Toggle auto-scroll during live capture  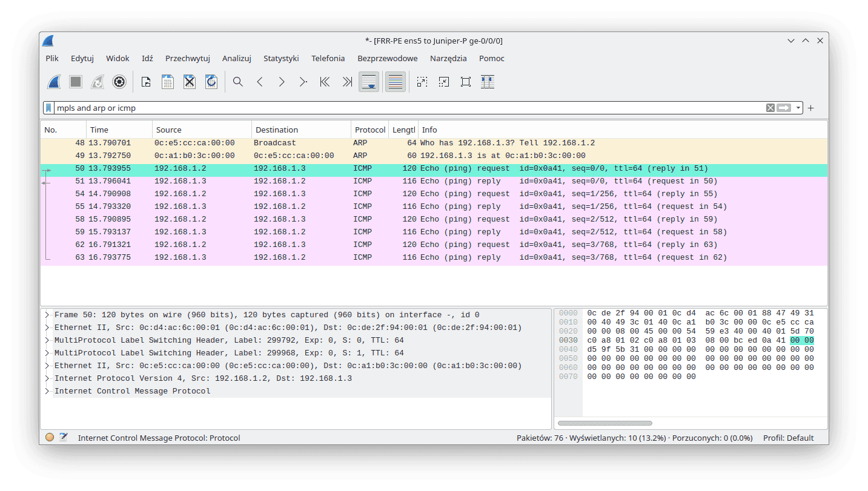(x=369, y=82)
